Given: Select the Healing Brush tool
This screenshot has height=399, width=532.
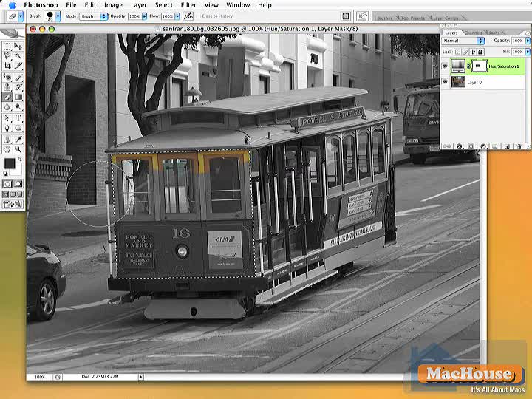Looking at the screenshot, I should 7,77.
